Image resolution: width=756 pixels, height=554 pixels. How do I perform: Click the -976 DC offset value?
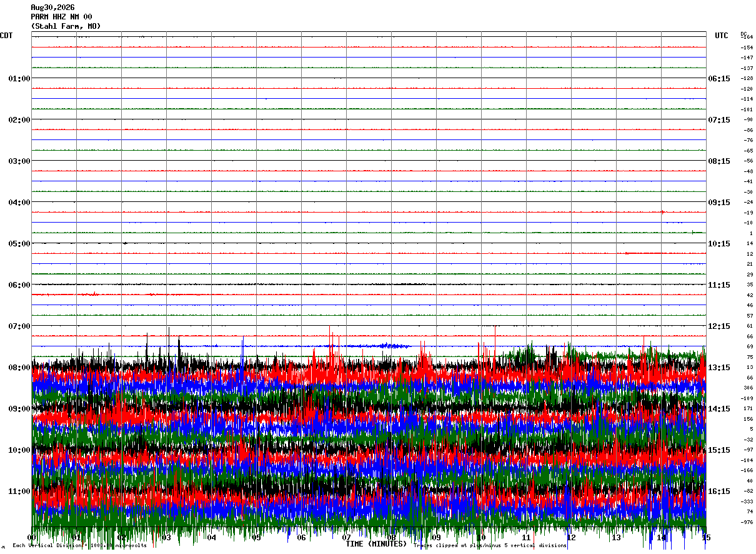coord(747,522)
